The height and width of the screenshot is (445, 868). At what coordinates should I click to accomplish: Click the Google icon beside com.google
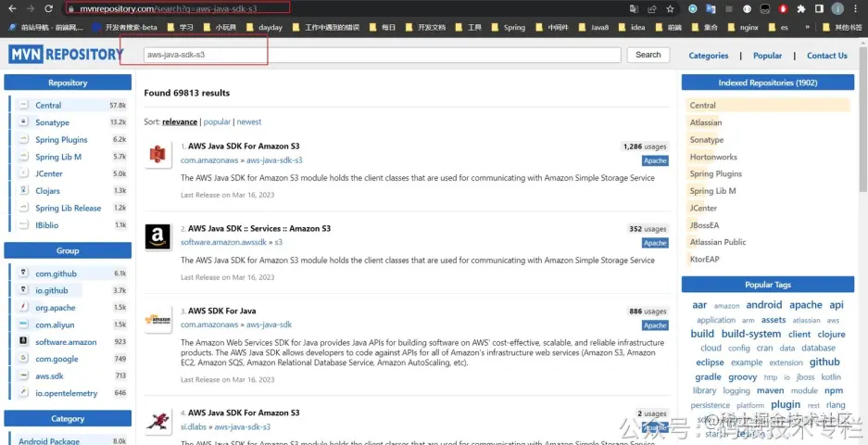point(24,359)
